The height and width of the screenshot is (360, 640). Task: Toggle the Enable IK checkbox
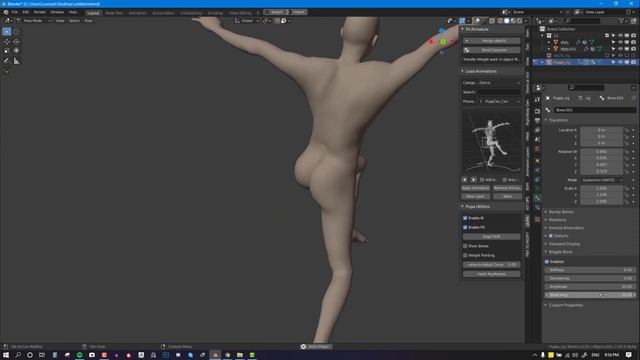tap(465, 218)
